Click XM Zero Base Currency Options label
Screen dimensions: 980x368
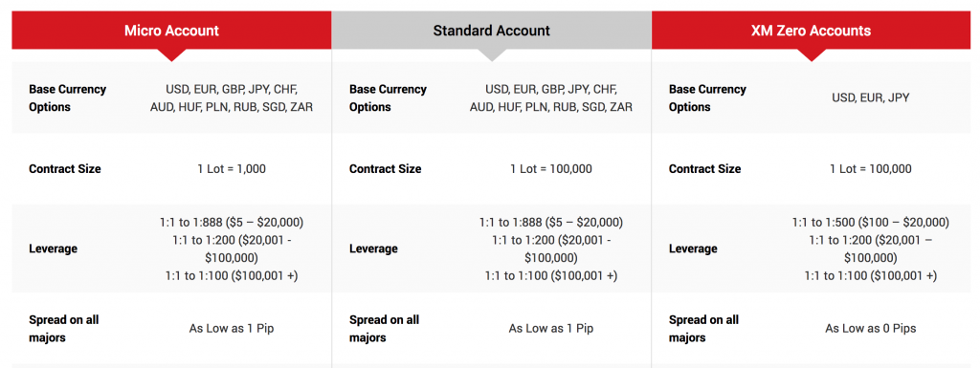tap(707, 97)
